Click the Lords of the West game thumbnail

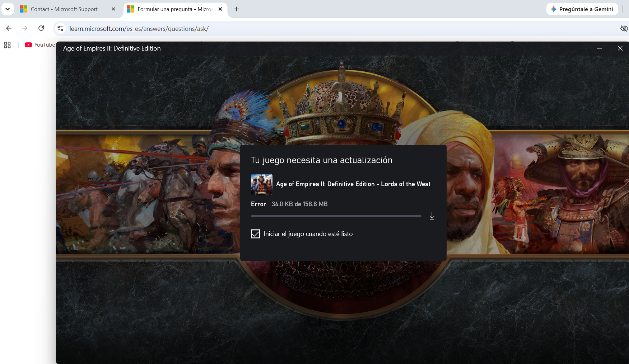click(x=261, y=184)
